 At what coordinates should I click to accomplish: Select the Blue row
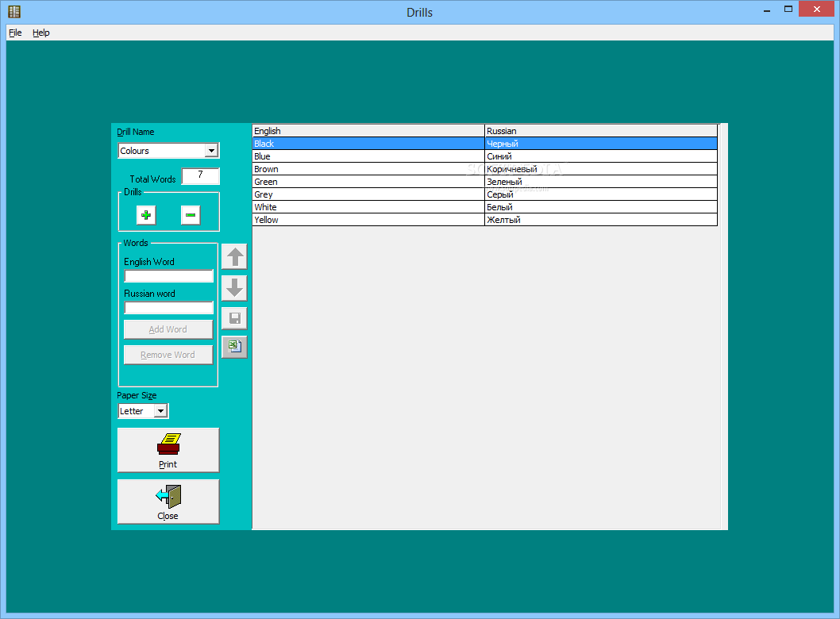pyautogui.click(x=485, y=156)
